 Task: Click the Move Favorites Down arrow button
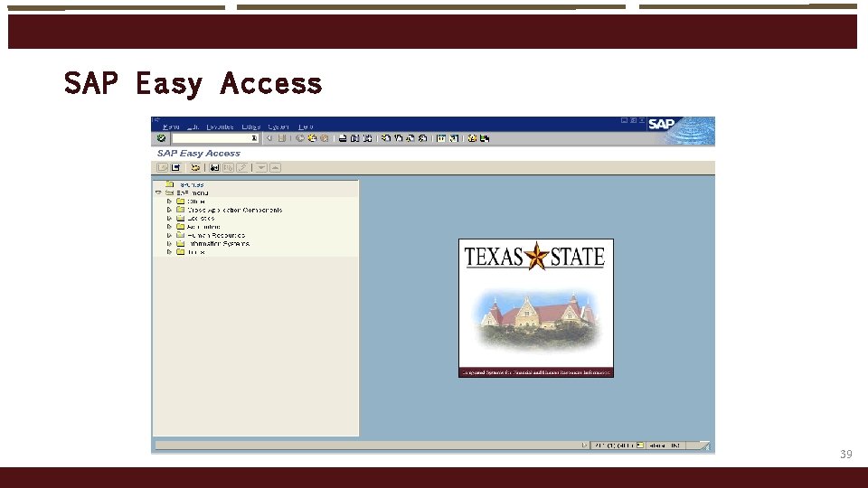tap(261, 168)
